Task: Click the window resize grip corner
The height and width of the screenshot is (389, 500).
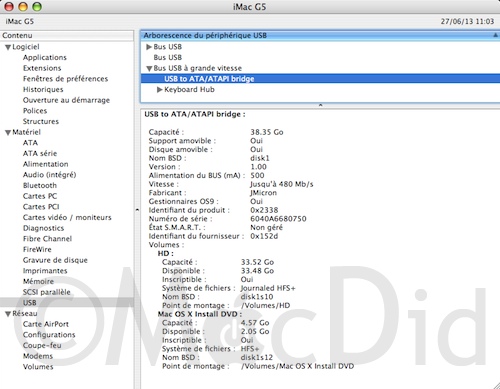Action: (496, 385)
